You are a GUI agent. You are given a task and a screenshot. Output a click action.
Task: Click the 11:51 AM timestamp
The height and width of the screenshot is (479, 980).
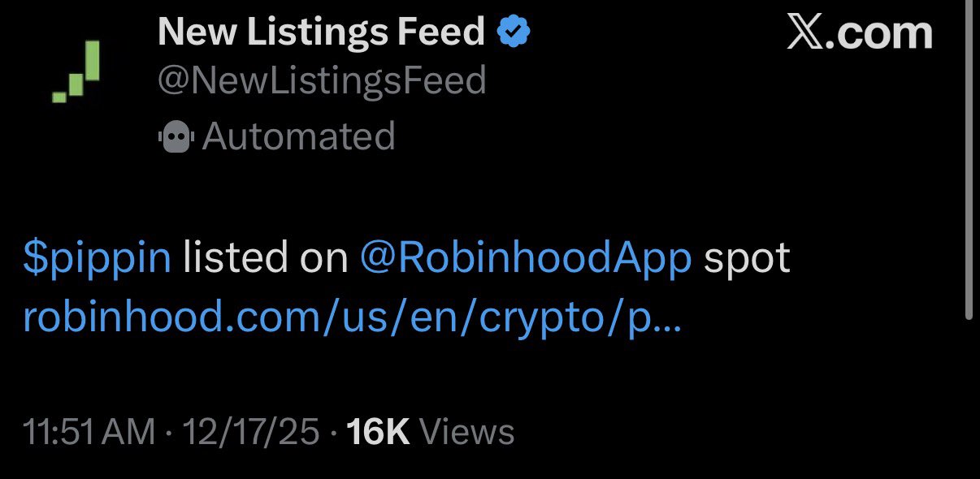tap(89, 432)
